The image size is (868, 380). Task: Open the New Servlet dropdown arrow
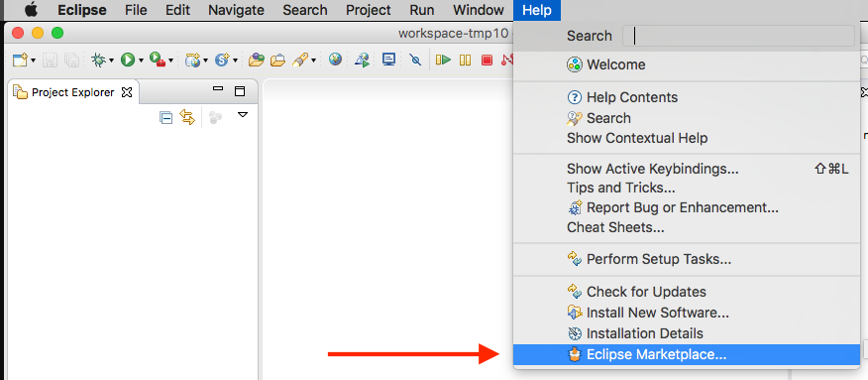(235, 61)
